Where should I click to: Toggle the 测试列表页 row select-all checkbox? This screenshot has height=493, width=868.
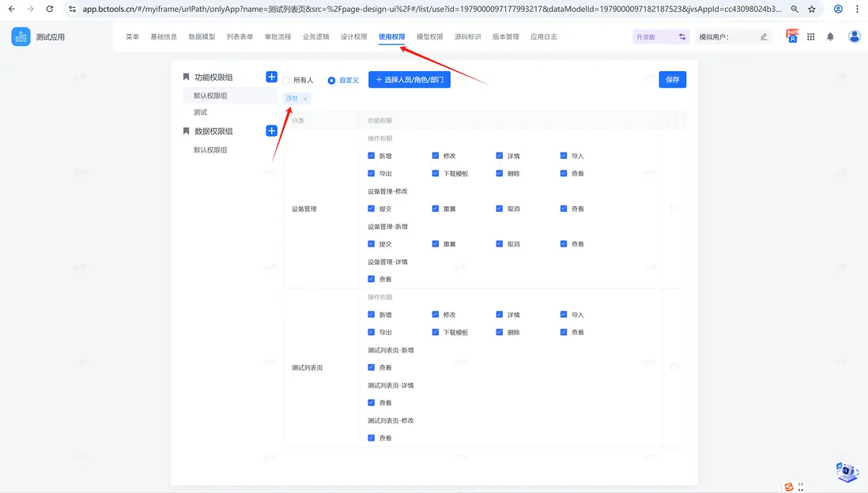click(674, 367)
